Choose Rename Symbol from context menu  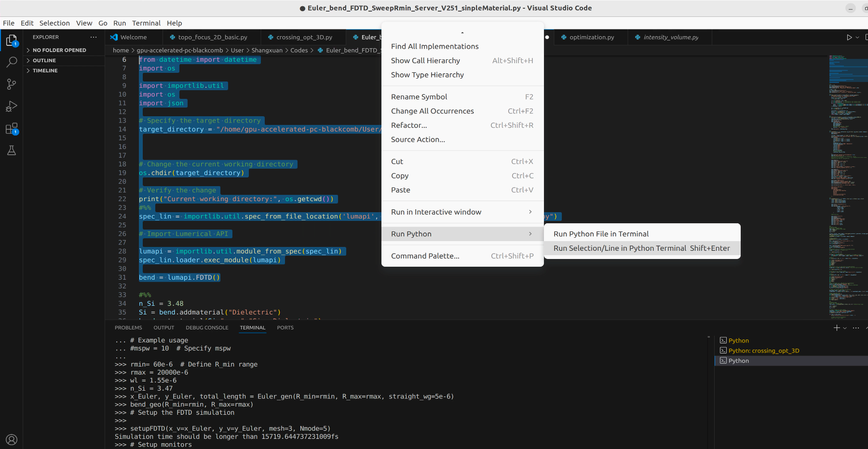pos(419,97)
